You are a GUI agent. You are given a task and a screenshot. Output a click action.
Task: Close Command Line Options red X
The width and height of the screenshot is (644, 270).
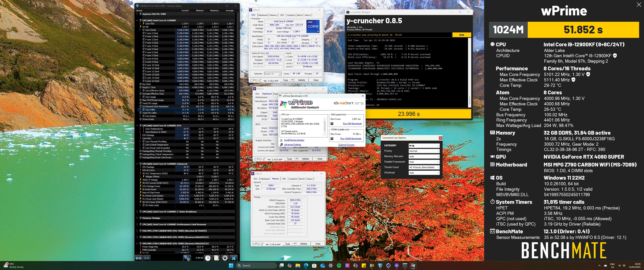pos(441,138)
